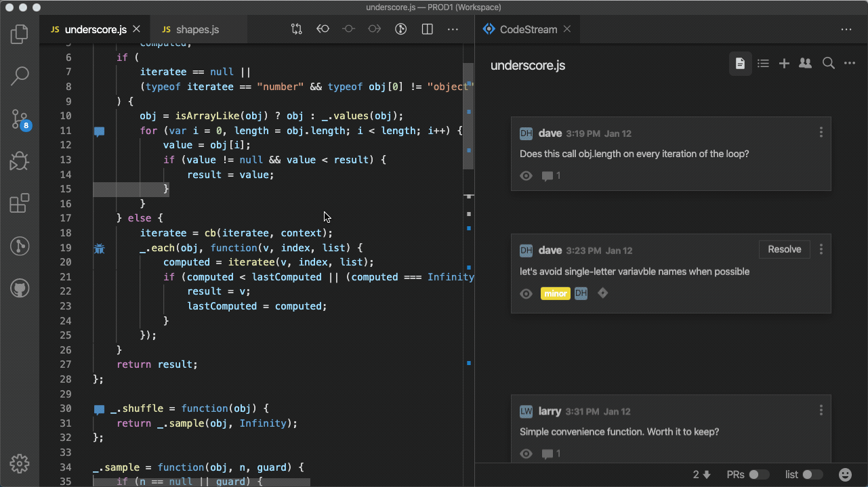Click the split editor icon

tap(427, 29)
